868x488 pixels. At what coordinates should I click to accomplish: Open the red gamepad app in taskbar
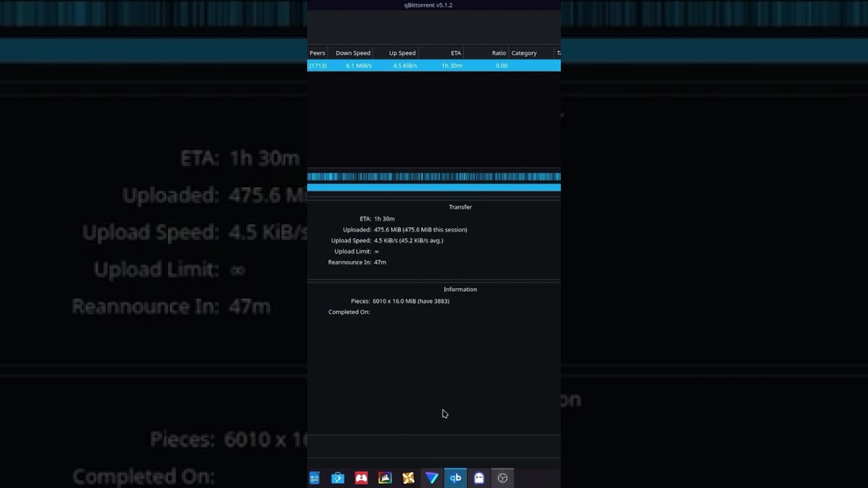click(x=361, y=478)
